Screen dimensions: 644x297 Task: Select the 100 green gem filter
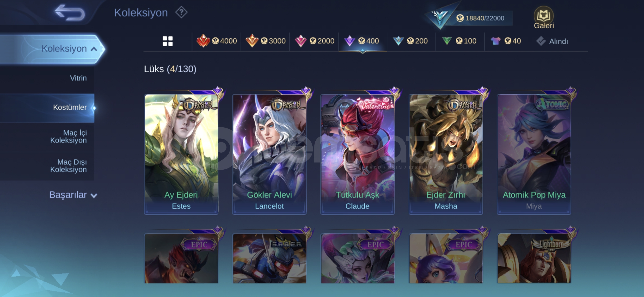click(x=459, y=41)
